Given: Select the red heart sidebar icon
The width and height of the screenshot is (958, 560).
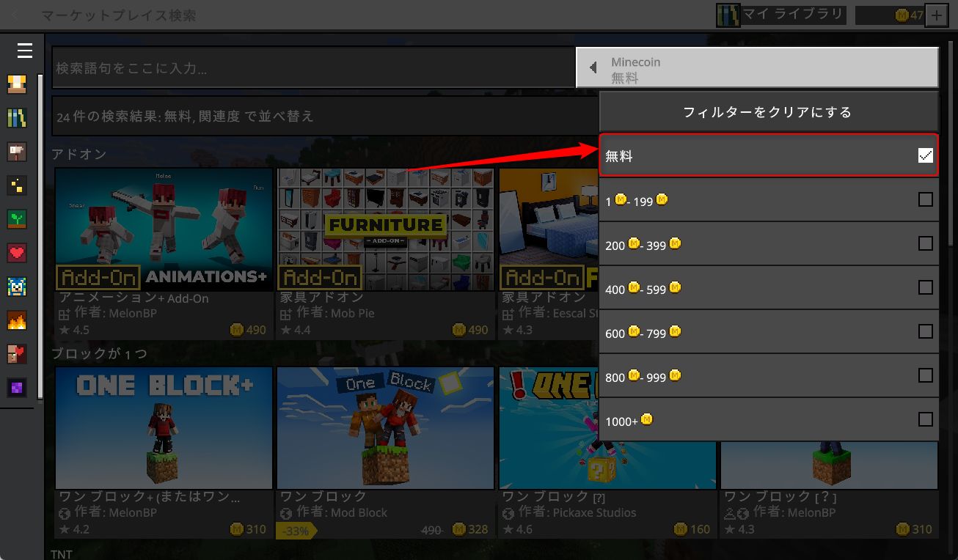Looking at the screenshot, I should pyautogui.click(x=17, y=253).
